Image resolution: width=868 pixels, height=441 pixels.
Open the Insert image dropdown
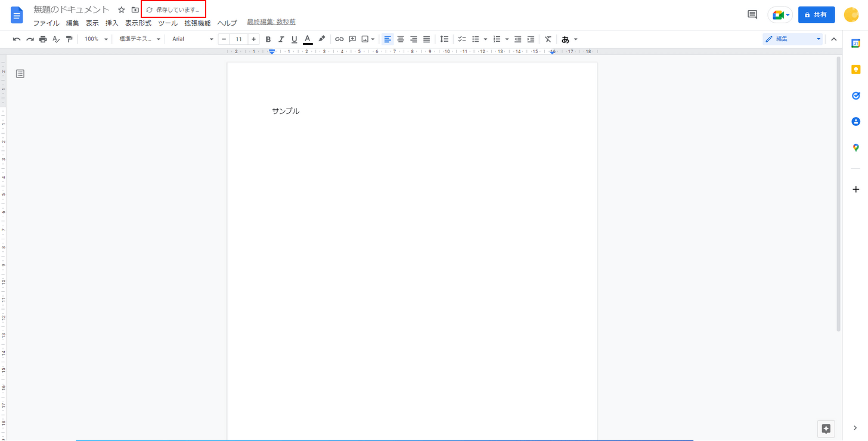click(368, 39)
